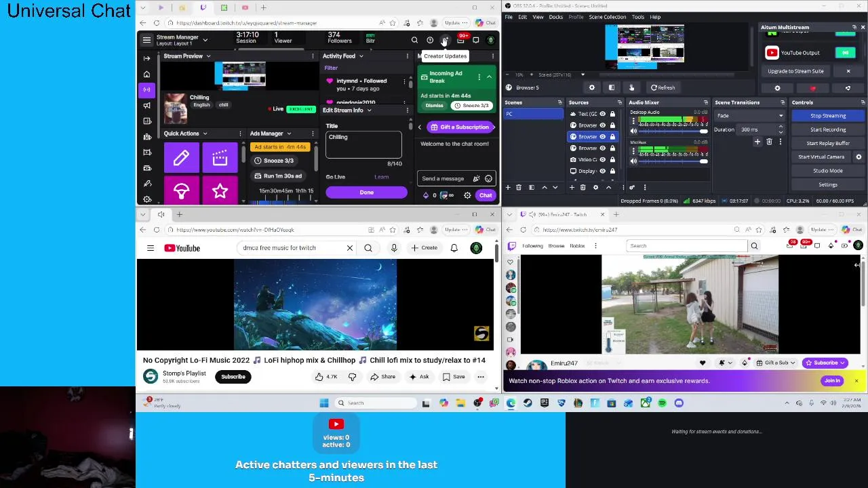Viewport: 868px width, 488px height.
Task: Open Fade transition dropdown in OBS
Action: (x=750, y=116)
